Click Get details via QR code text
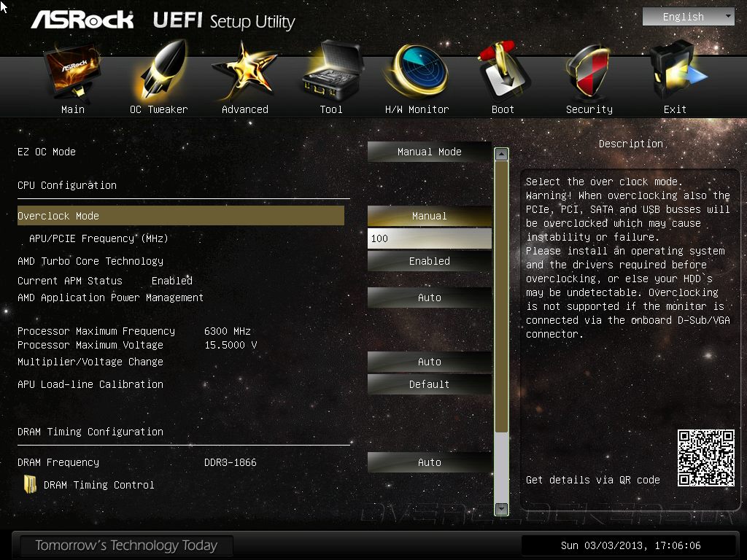Screen dimensions: 747x560 click(593, 480)
